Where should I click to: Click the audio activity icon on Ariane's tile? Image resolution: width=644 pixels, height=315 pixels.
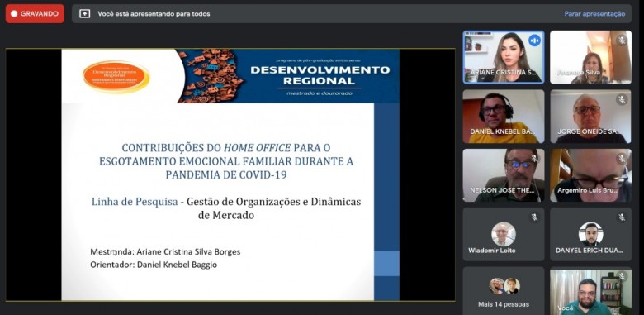534,41
